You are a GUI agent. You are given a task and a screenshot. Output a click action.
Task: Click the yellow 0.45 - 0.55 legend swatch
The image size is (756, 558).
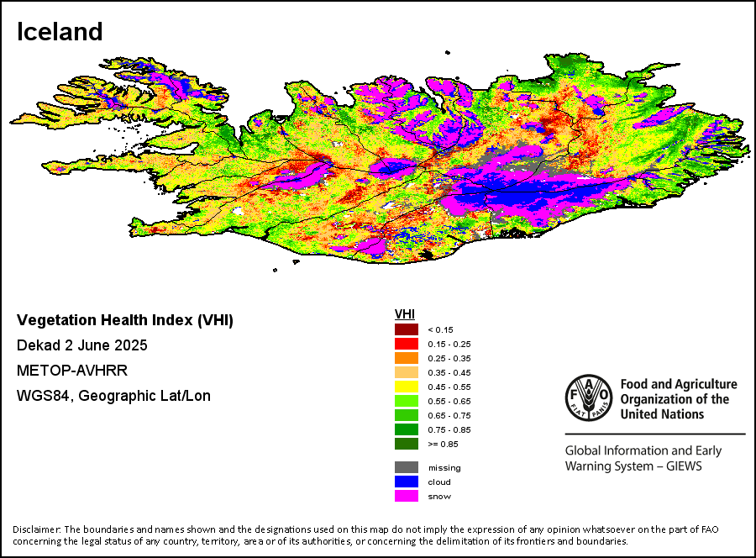(x=407, y=387)
